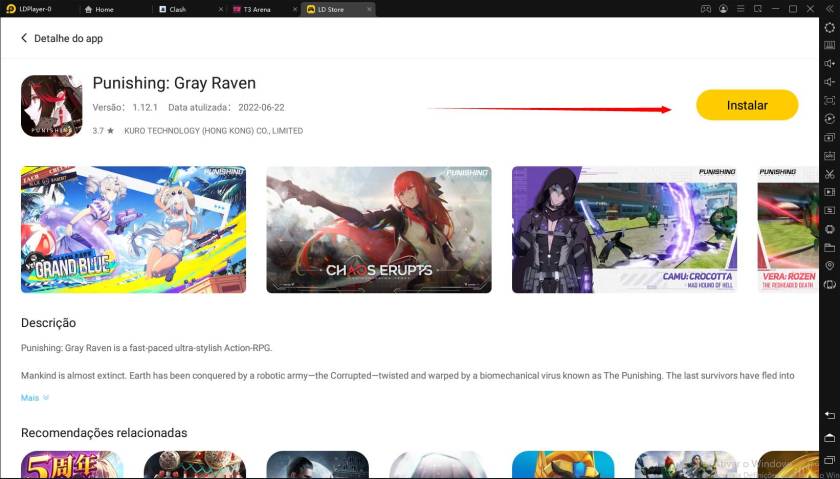The height and width of the screenshot is (479, 840).
Task: Click the 3.7 star rating
Action: coord(103,131)
